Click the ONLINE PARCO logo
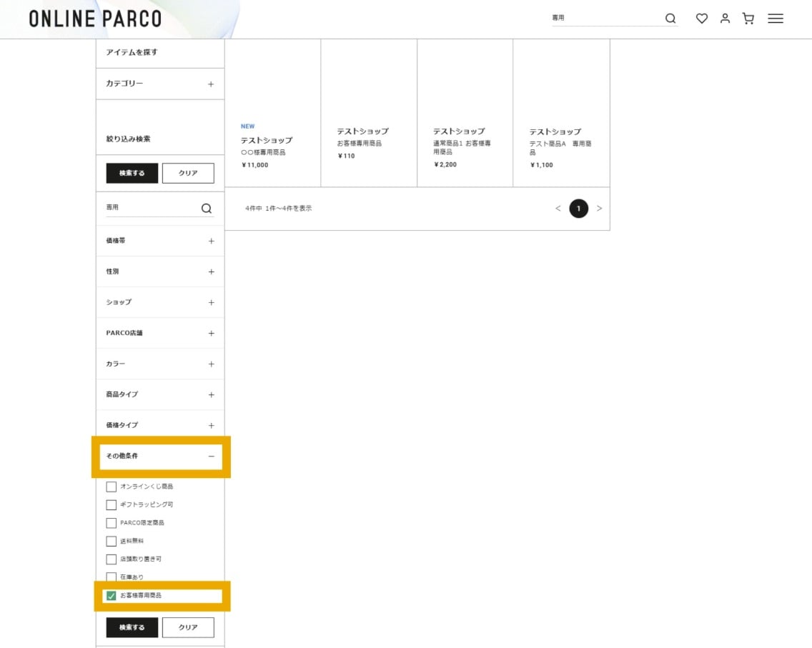The height and width of the screenshot is (648, 812). (95, 19)
